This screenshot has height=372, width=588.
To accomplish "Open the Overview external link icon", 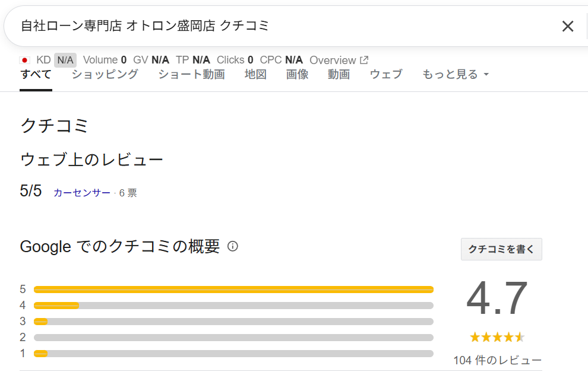I will tap(364, 60).
